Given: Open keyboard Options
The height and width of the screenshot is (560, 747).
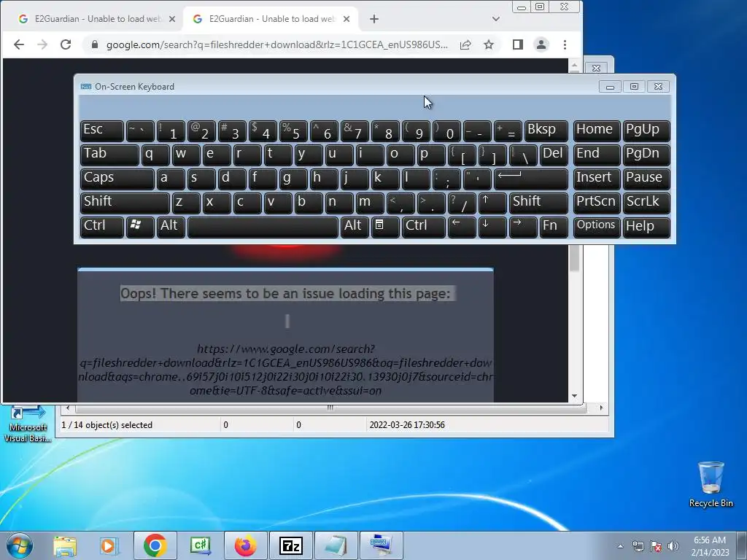Looking at the screenshot, I should click(597, 227).
